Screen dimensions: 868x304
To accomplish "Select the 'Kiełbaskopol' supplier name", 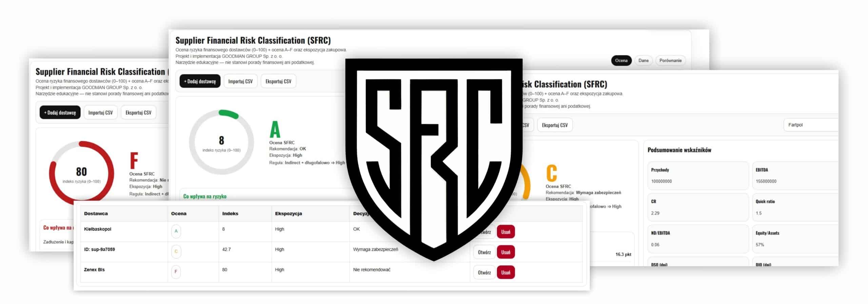I will pos(98,229).
